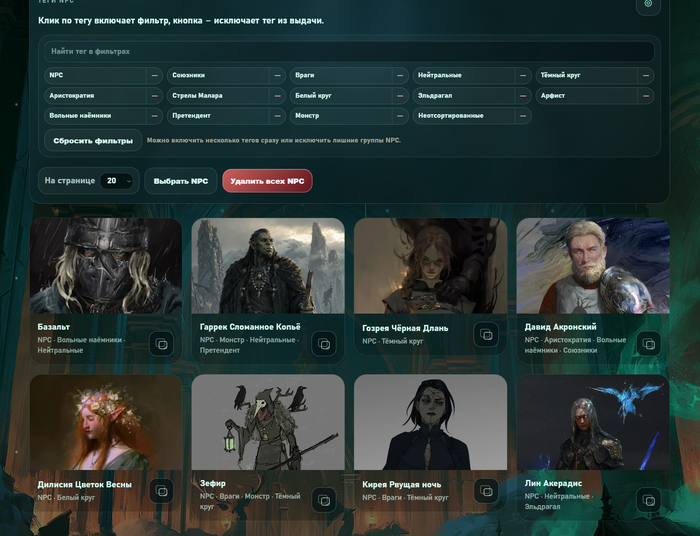This screenshot has width=700, height=536.
Task: Click the Выбрать NPC button
Action: pyautogui.click(x=181, y=181)
